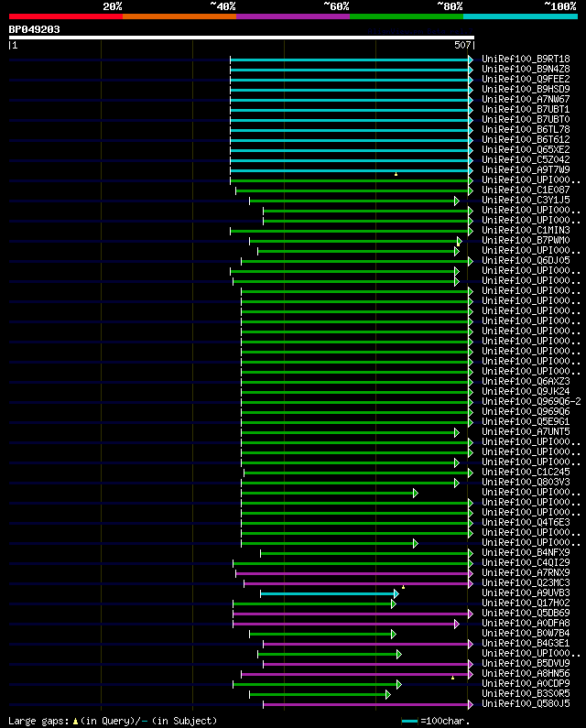The width and height of the screenshot is (586, 728).
Task: Click the green ~80% identity legend bar
Action: coord(407,16)
